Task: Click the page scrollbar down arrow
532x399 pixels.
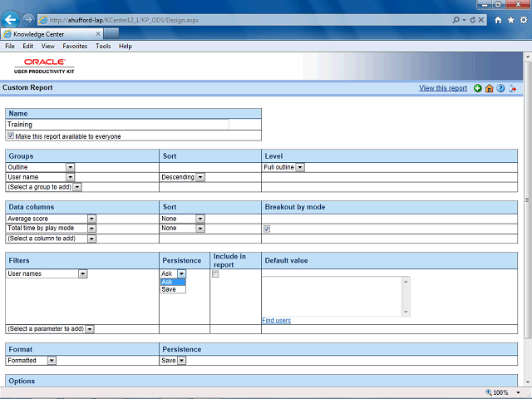Action: (527, 382)
